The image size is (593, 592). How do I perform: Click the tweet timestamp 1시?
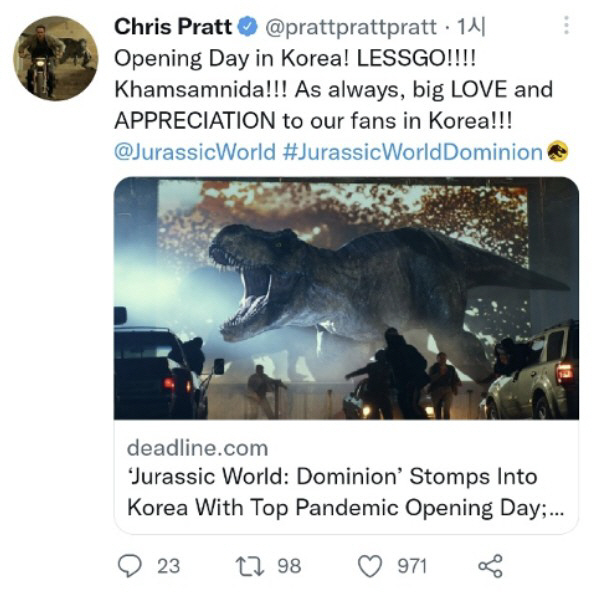(x=471, y=27)
